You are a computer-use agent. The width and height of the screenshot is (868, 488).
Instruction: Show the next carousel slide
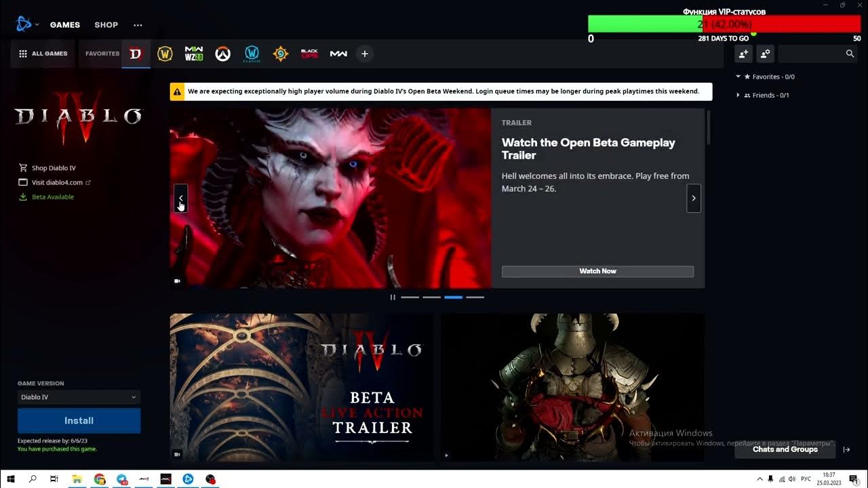(694, 199)
